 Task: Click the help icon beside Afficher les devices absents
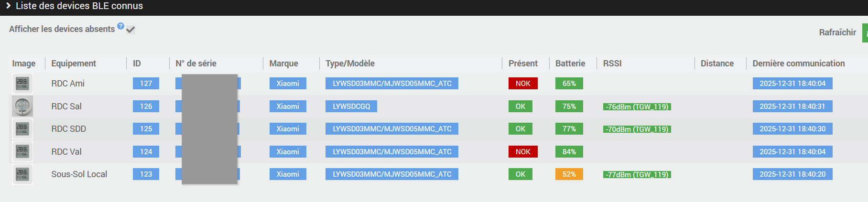[120, 26]
